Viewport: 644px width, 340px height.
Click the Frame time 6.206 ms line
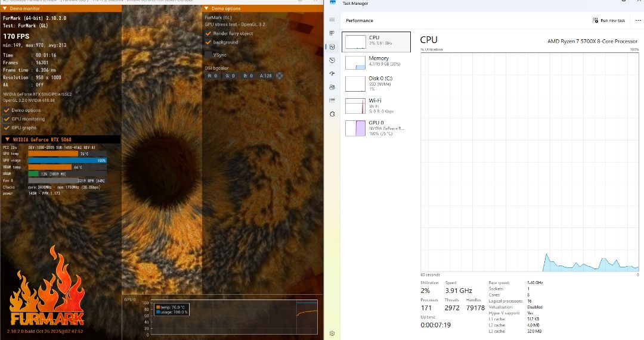click(29, 70)
